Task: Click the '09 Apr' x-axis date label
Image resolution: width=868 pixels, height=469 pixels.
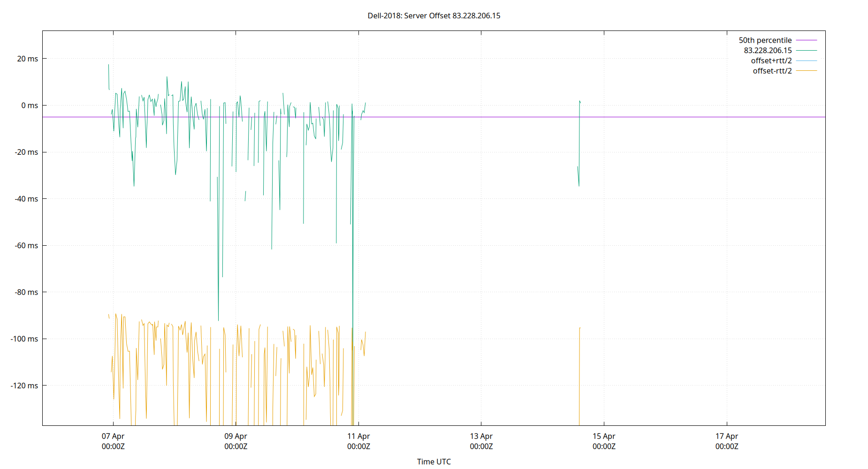Action: [236, 436]
